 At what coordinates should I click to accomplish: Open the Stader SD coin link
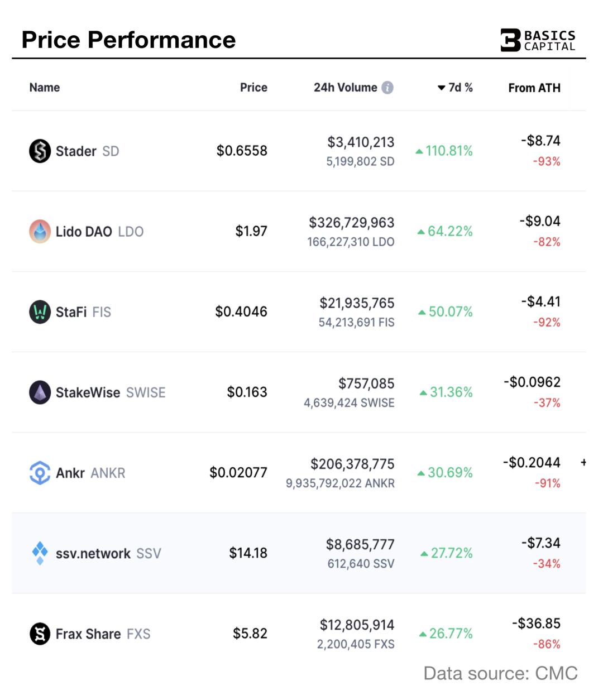[x=87, y=151]
